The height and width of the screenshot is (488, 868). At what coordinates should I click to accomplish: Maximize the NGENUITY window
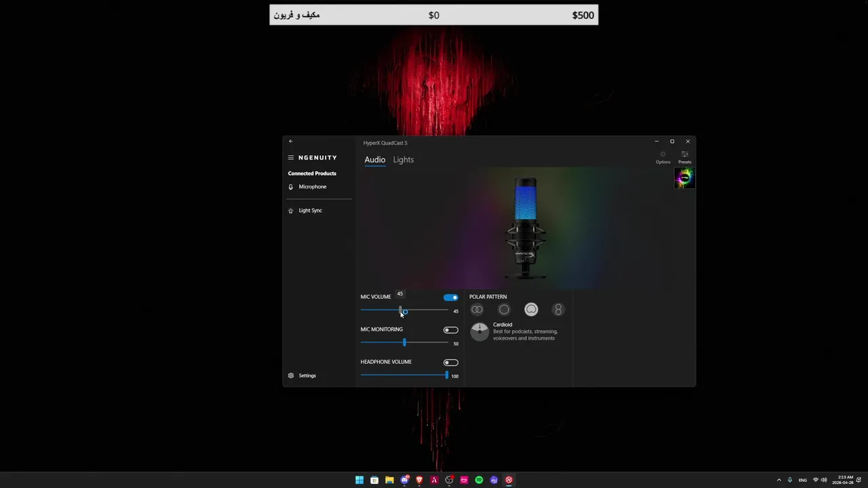point(672,141)
